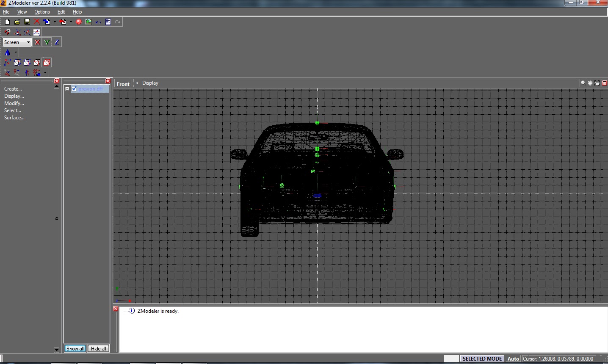The height and width of the screenshot is (364, 608).
Task: Toggle the red X axis button
Action: tap(37, 42)
